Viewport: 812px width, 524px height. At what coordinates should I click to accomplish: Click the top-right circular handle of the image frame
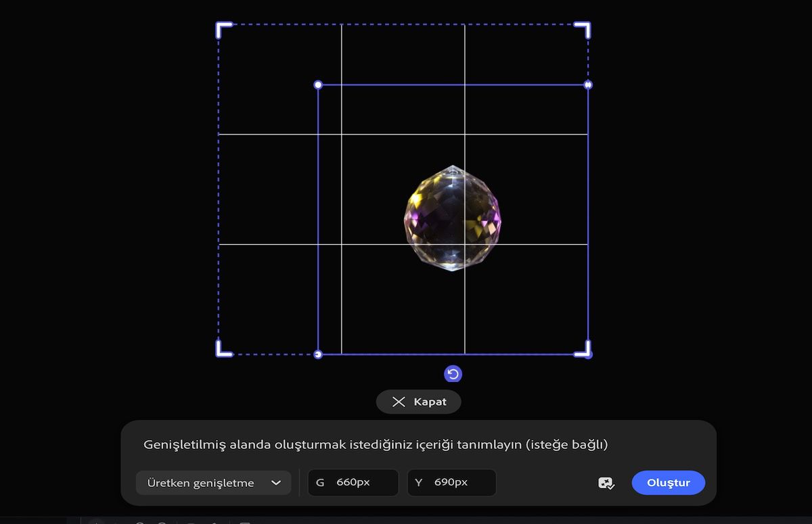588,85
